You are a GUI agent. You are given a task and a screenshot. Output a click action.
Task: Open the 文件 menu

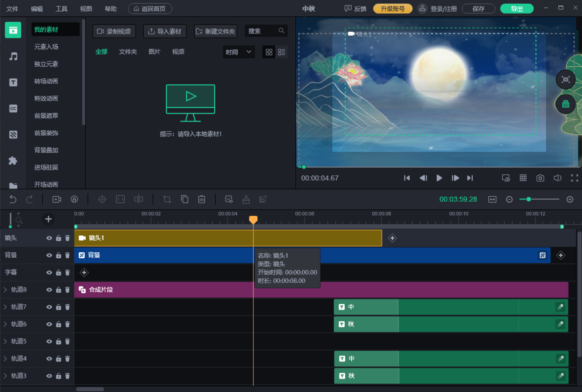click(x=12, y=9)
